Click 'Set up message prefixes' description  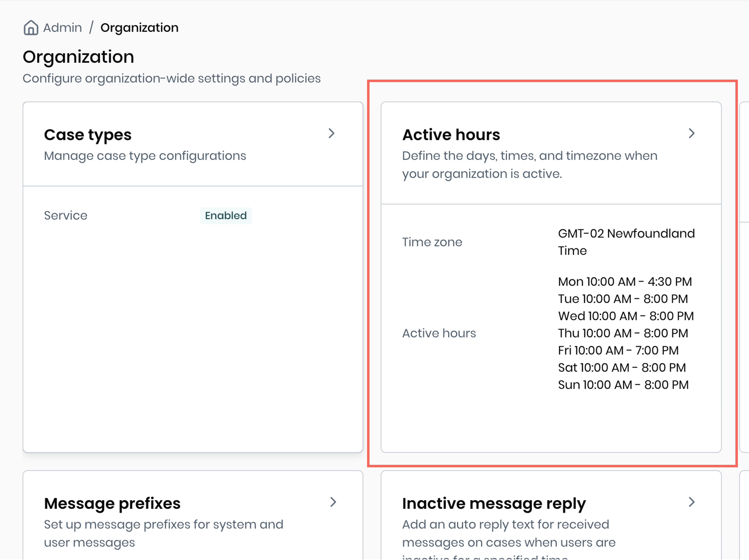163,534
